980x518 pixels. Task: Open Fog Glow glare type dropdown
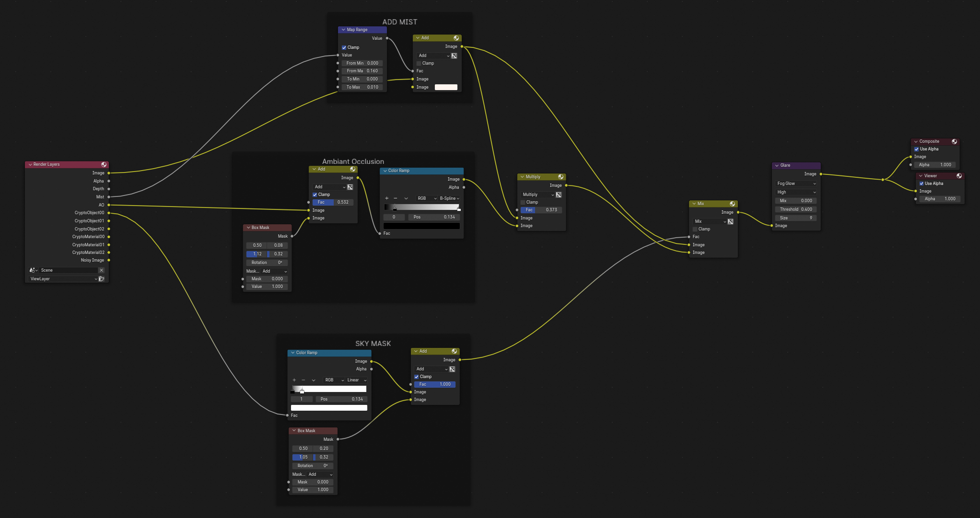[x=796, y=184]
